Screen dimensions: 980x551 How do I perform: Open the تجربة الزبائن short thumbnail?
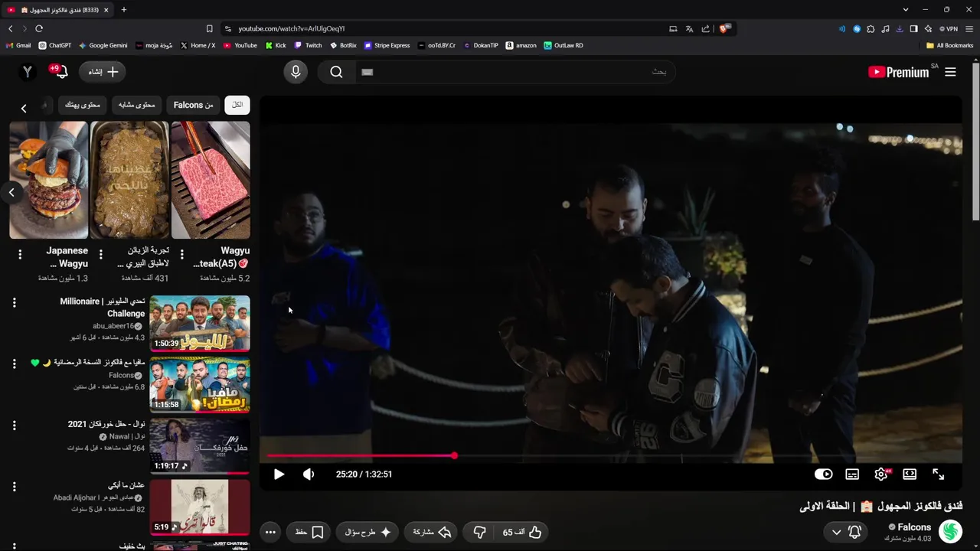(x=129, y=180)
